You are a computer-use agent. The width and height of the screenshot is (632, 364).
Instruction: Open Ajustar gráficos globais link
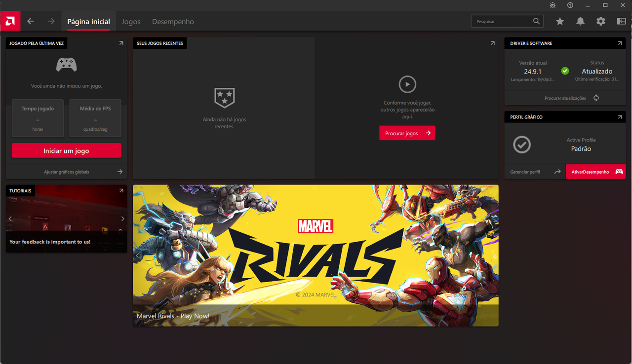click(x=67, y=172)
